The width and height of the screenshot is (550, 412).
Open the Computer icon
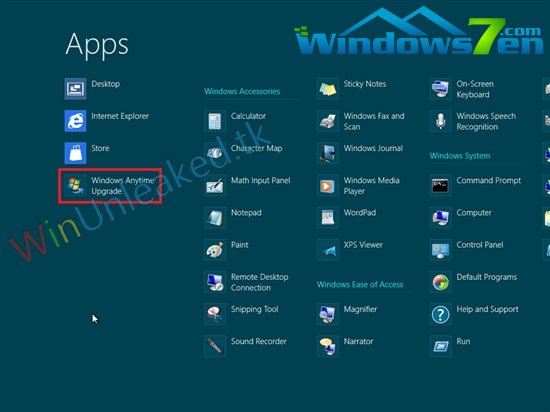[x=441, y=218]
